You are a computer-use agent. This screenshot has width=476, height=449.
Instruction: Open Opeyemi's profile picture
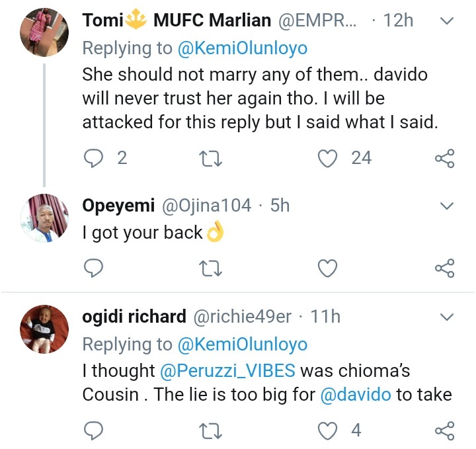coord(44,218)
